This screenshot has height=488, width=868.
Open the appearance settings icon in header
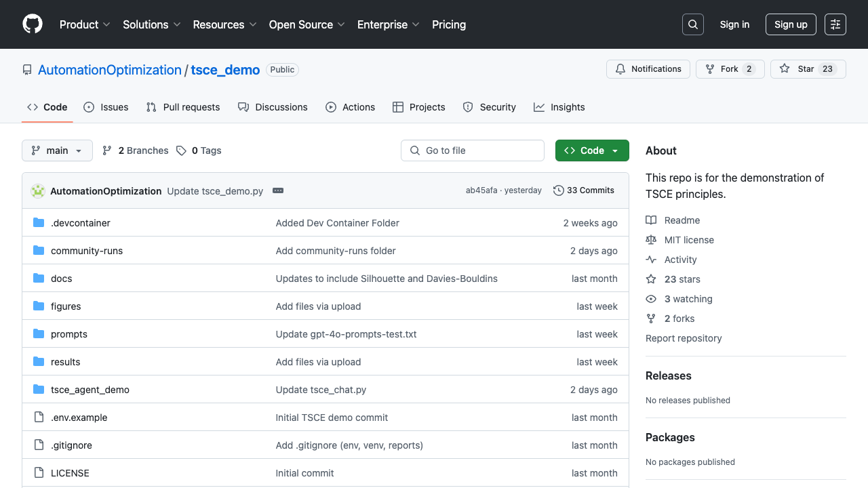tap(835, 24)
